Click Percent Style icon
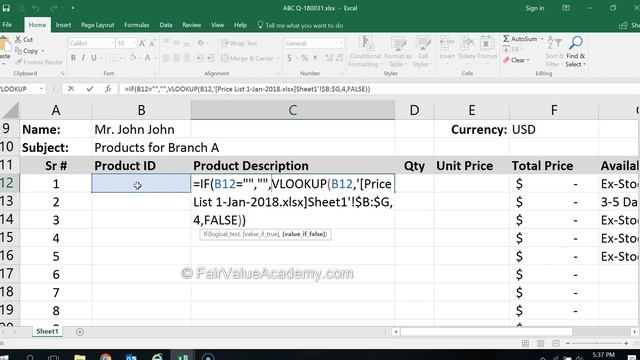This screenshot has height=360, width=640. [x=304, y=58]
